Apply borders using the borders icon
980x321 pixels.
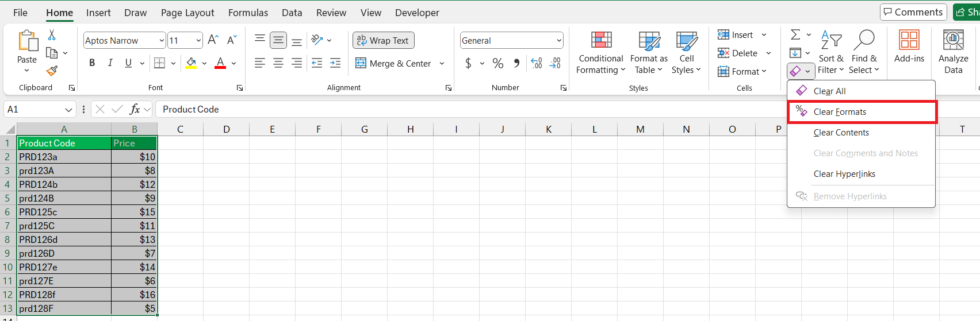tap(160, 63)
